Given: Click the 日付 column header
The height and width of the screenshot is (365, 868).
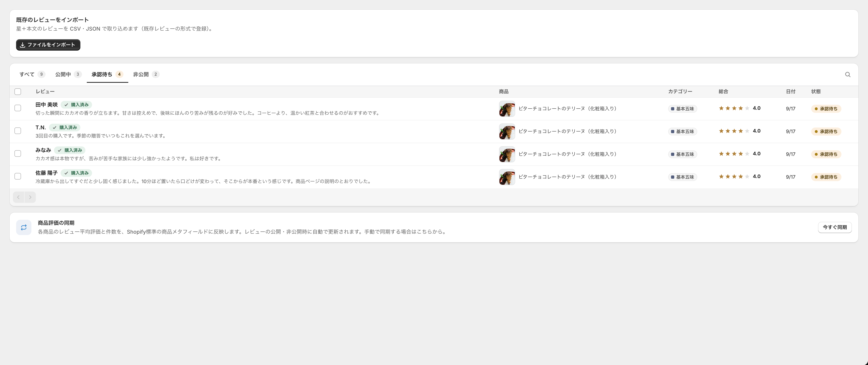Looking at the screenshot, I should click(790, 92).
